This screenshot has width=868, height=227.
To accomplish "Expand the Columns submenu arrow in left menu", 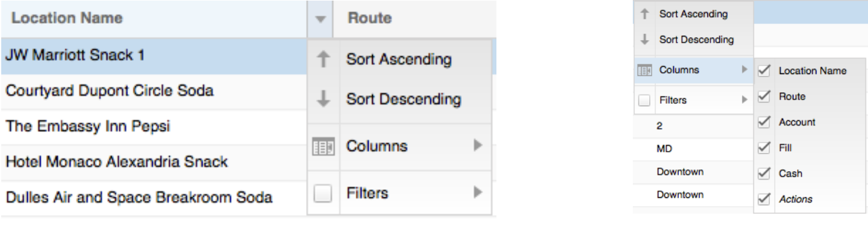I will coord(478,146).
